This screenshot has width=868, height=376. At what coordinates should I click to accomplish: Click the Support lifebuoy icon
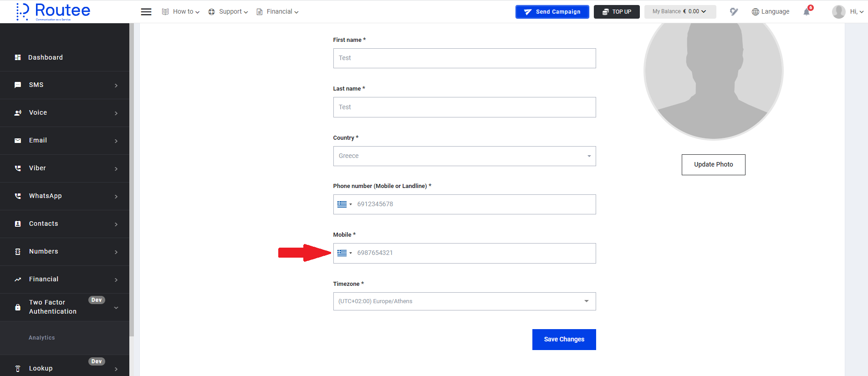211,12
